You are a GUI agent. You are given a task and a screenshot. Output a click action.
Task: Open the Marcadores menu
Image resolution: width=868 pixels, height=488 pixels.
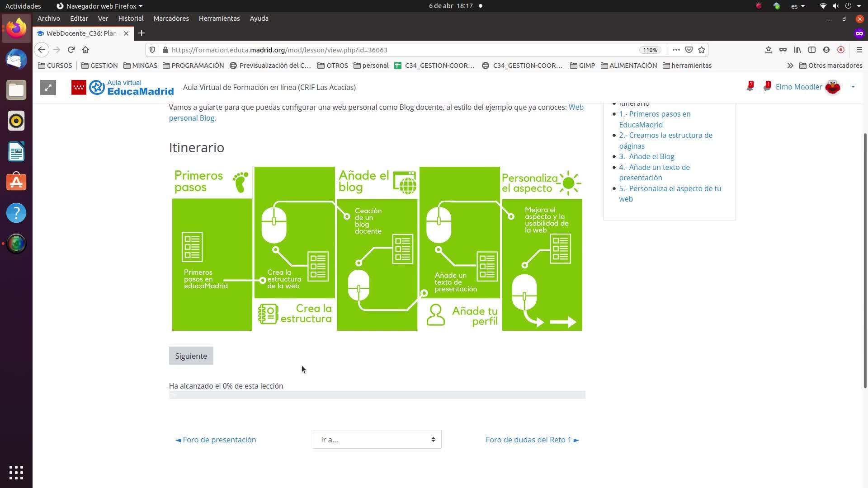pos(171,19)
